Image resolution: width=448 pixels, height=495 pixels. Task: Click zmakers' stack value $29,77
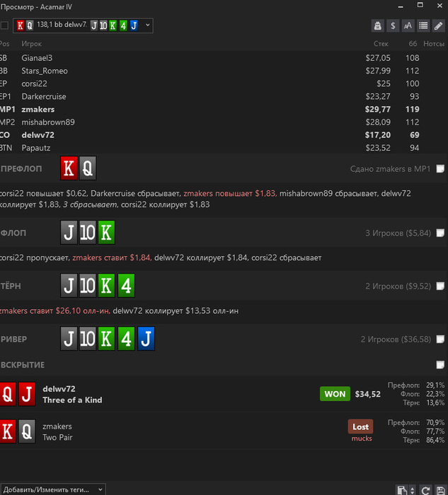click(378, 109)
